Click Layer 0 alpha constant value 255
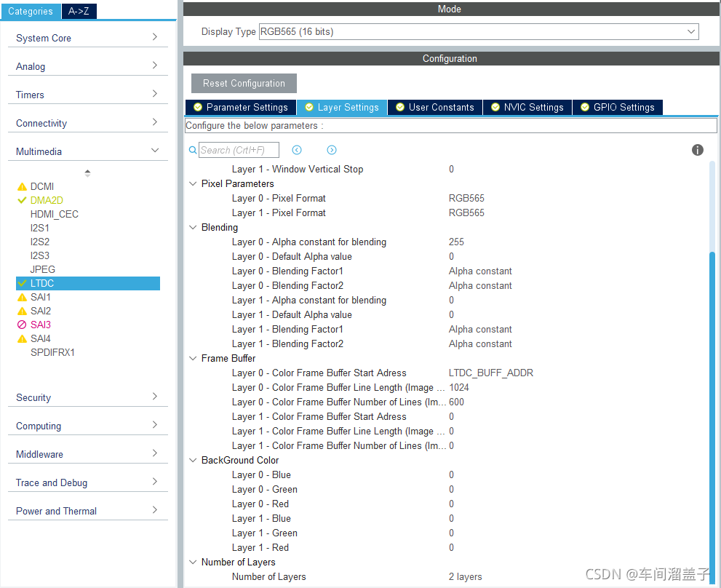The width and height of the screenshot is (721, 588). [456, 242]
